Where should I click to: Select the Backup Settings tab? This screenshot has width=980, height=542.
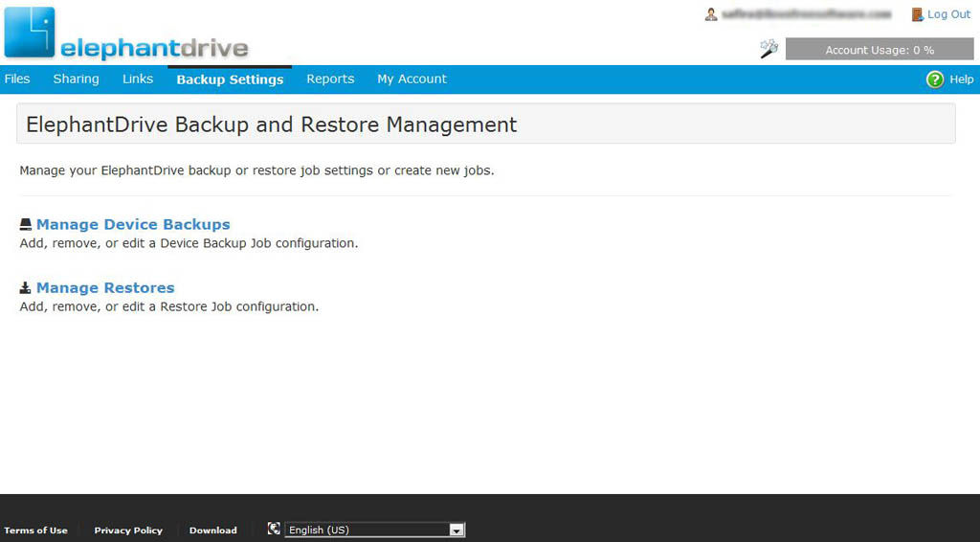pyautogui.click(x=230, y=79)
